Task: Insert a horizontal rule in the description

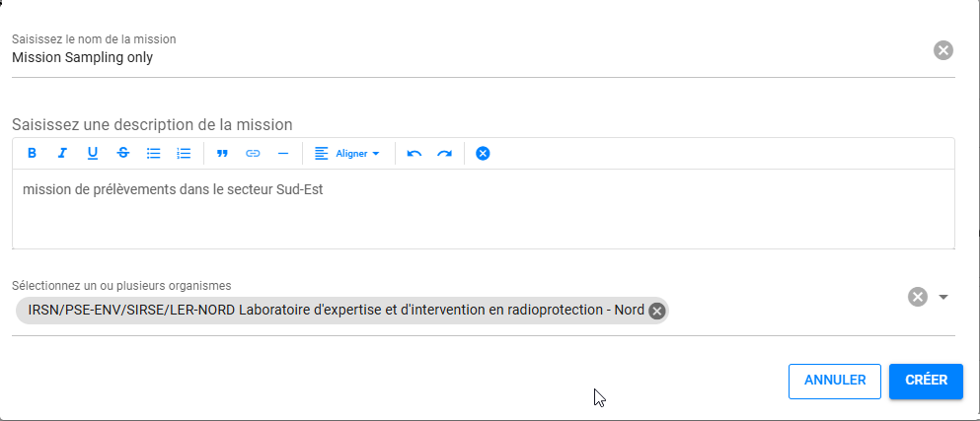Action: tap(283, 154)
